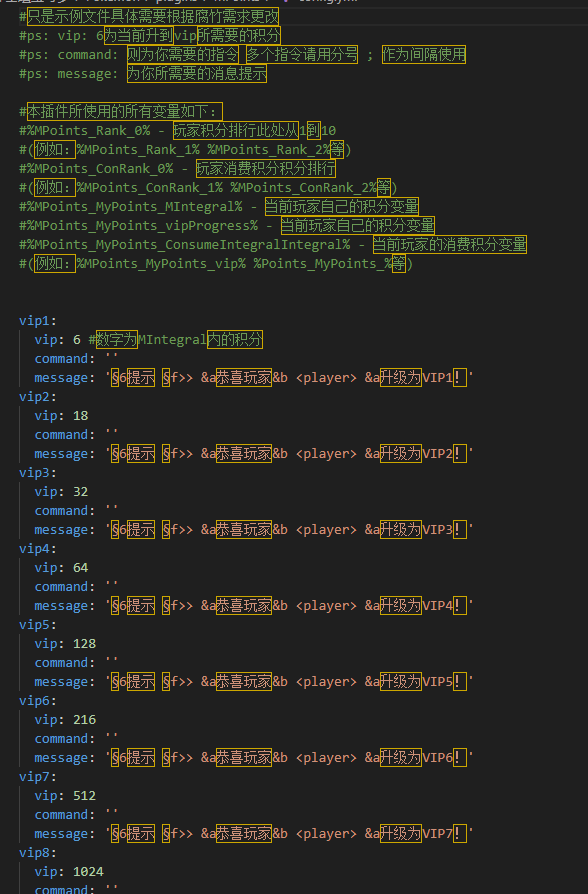The width and height of the screenshot is (588, 894).
Task: Click the VIP7 text in vip7 message
Action: pos(437,834)
